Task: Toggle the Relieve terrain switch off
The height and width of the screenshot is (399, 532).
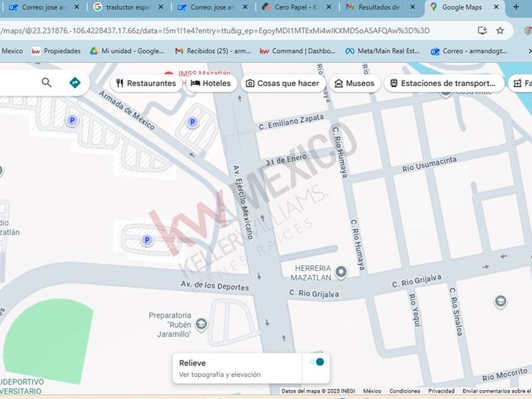Action: coord(315,362)
